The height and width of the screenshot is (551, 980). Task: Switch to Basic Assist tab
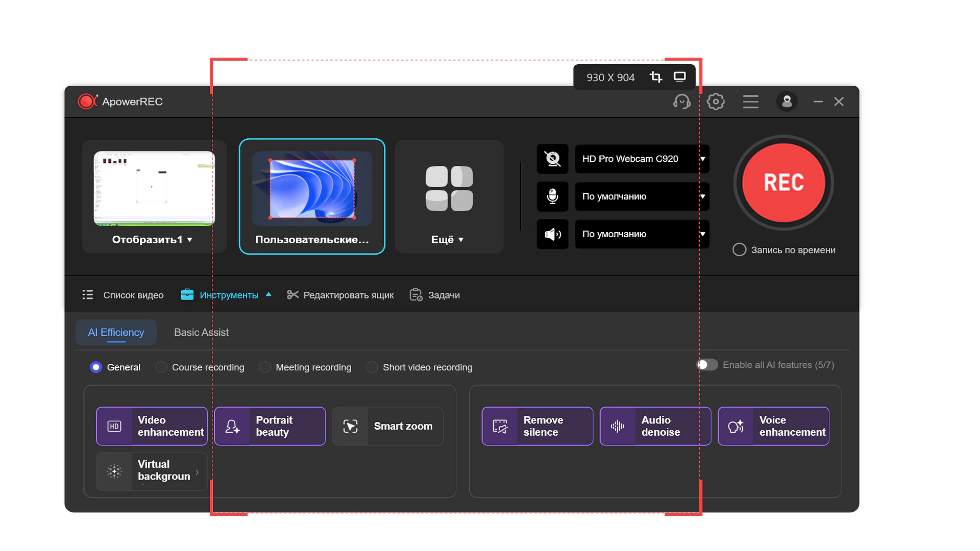201,333
